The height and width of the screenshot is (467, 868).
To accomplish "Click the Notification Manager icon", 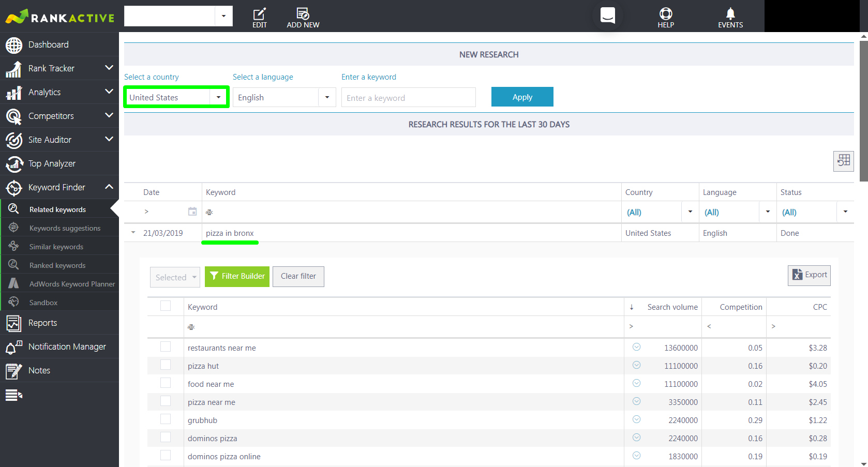I will [x=14, y=347].
